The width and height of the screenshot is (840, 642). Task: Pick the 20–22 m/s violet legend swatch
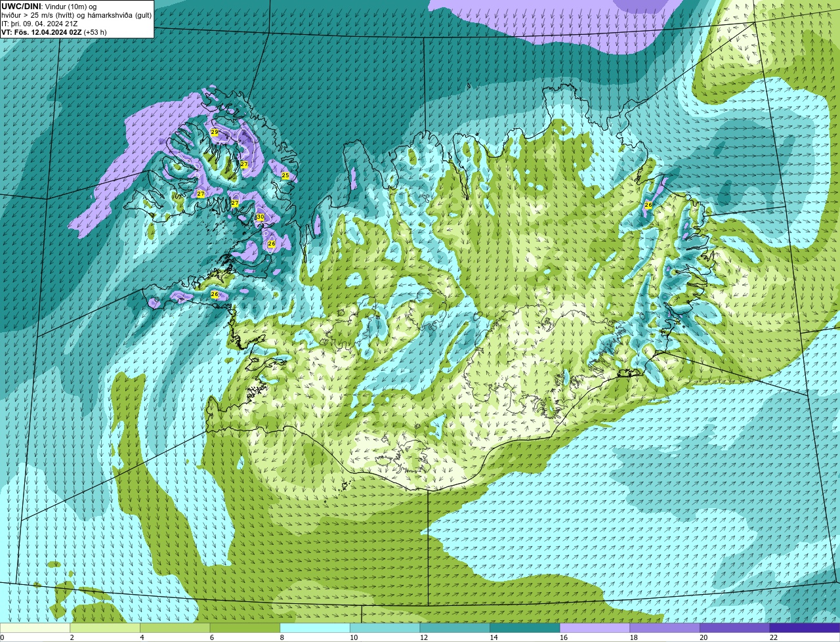click(x=735, y=628)
